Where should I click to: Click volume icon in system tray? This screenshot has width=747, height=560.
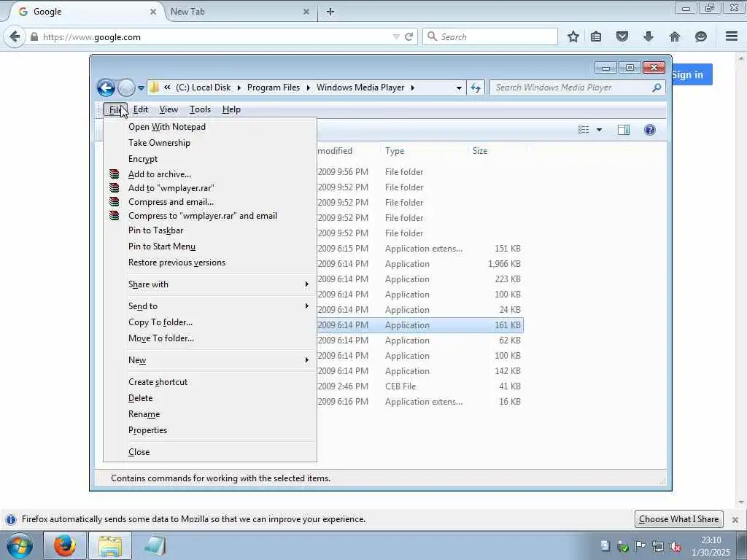pos(675,547)
